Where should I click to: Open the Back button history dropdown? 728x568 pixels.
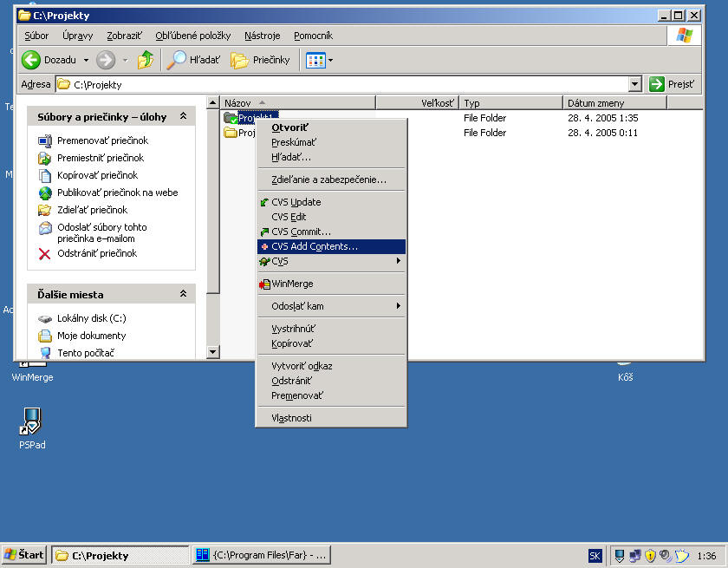[x=86, y=60]
